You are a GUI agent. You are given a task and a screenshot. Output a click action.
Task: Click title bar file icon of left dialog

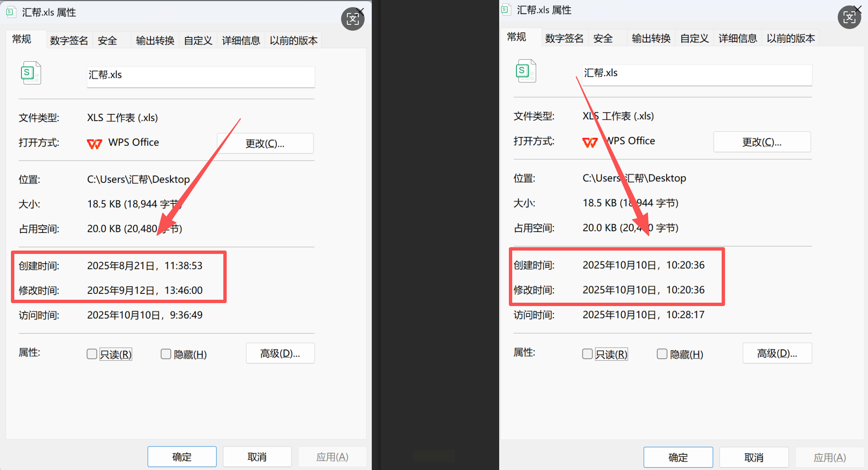tap(11, 12)
